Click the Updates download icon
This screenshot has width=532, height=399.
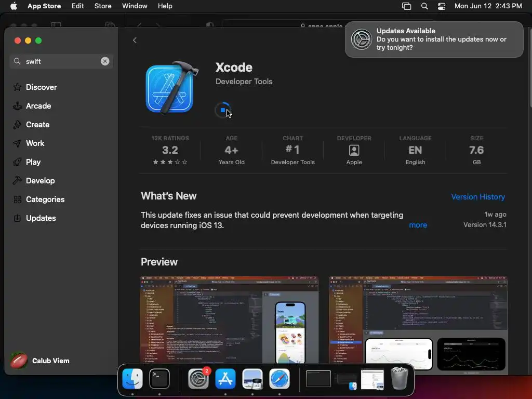[x=17, y=218]
